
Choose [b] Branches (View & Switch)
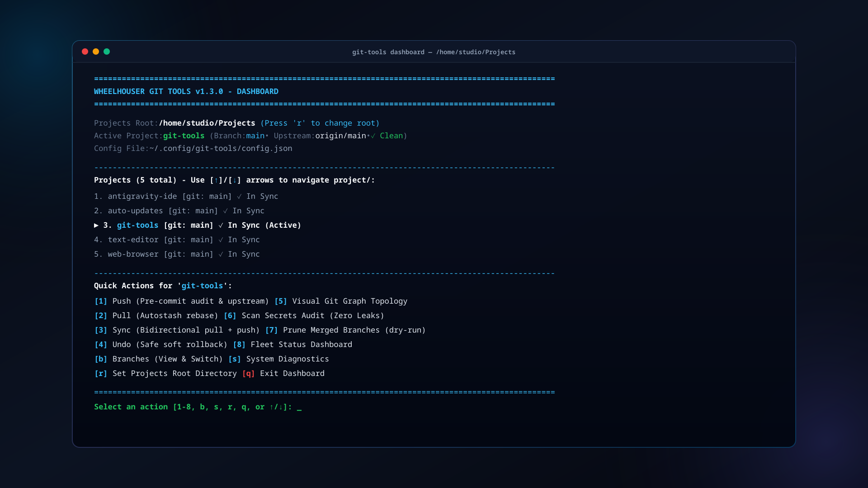tap(159, 359)
